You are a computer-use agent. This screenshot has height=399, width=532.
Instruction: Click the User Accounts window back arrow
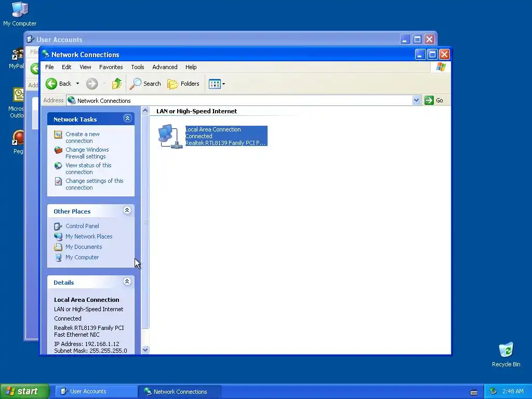pos(35,69)
